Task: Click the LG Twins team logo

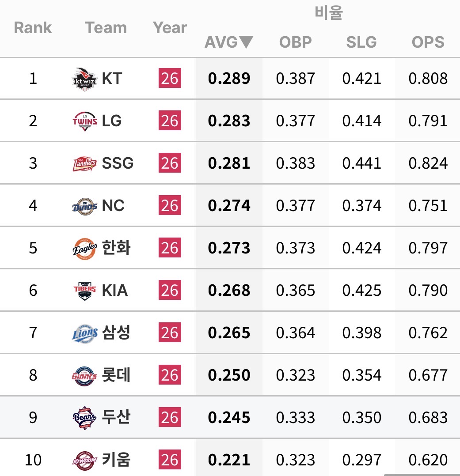Action: click(x=85, y=121)
